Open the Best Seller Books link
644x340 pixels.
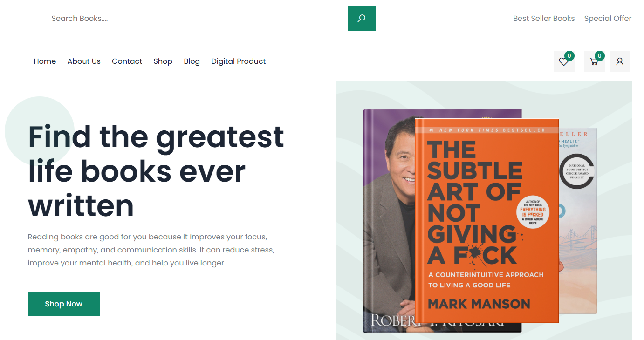point(544,19)
